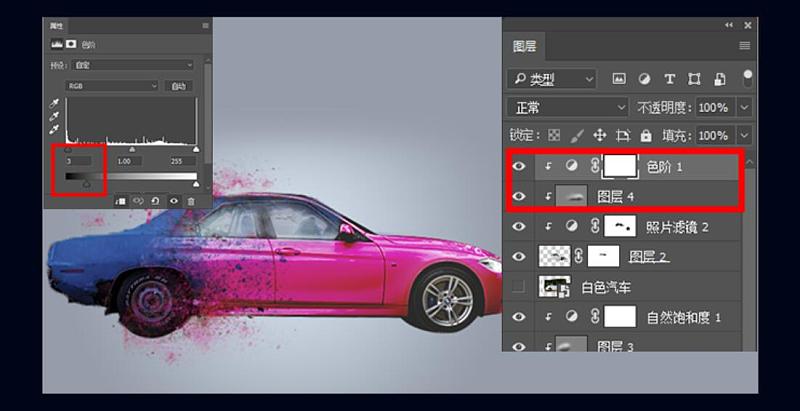Click the shadow input value field showing 3
Screen dimensions: 800x411
point(79,160)
